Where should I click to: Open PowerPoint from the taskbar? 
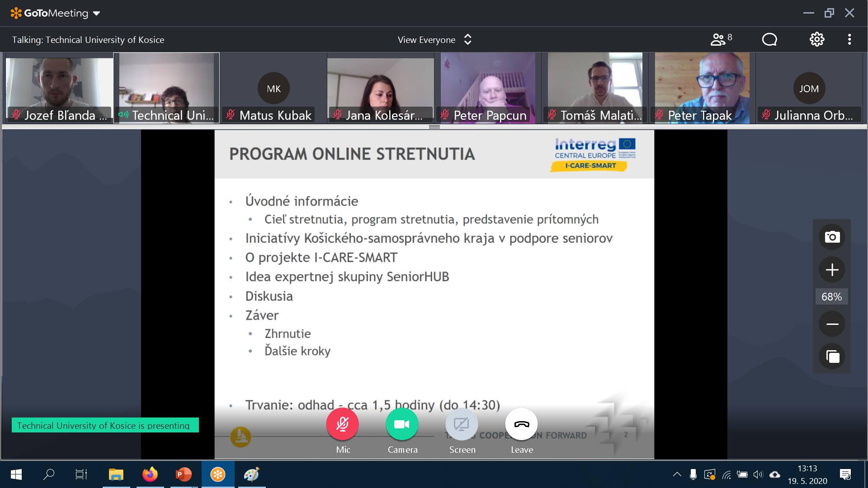(184, 474)
